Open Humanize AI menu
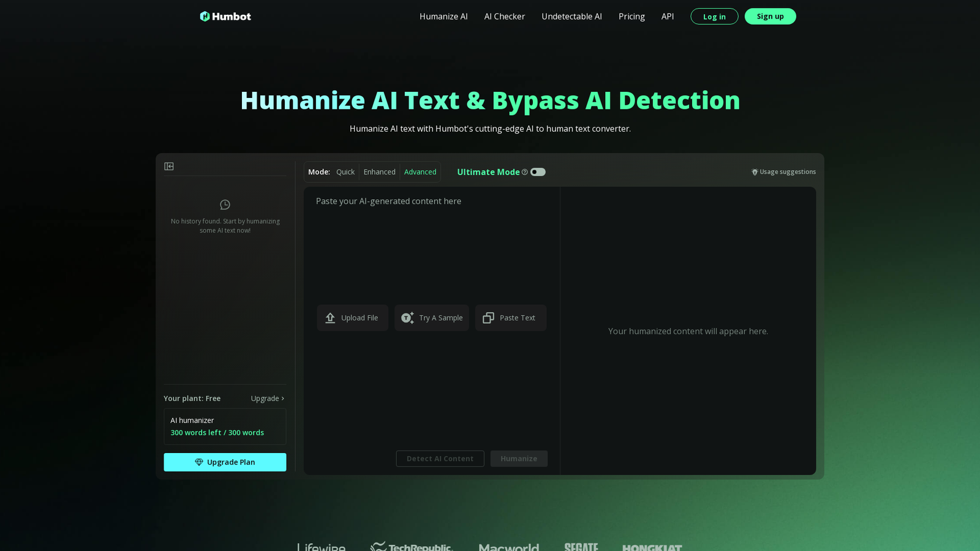Image resolution: width=980 pixels, height=551 pixels. tap(443, 17)
